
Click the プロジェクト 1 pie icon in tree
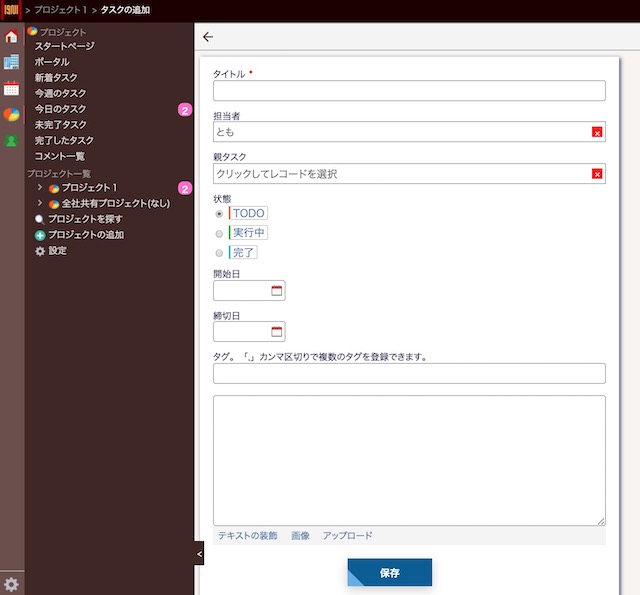click(x=54, y=189)
